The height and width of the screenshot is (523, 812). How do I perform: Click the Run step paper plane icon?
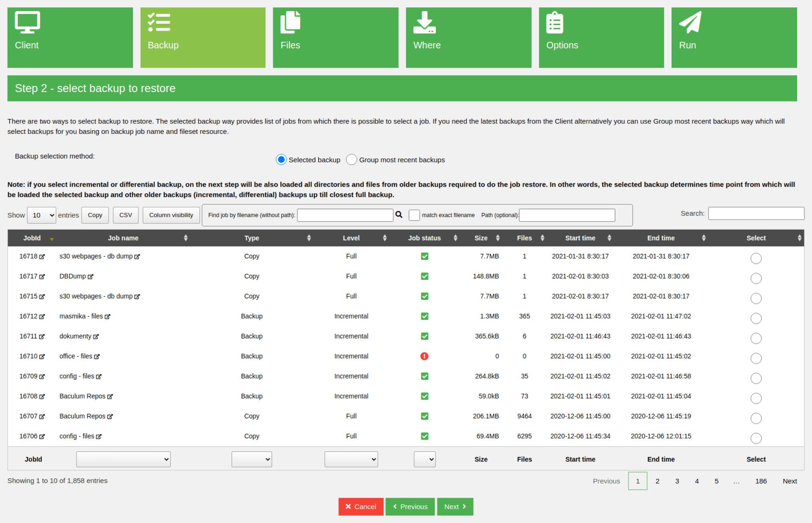(x=690, y=22)
